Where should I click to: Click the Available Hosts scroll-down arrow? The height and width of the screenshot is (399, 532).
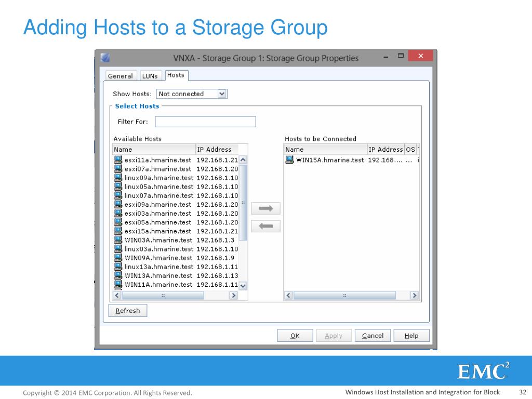pyautogui.click(x=243, y=286)
